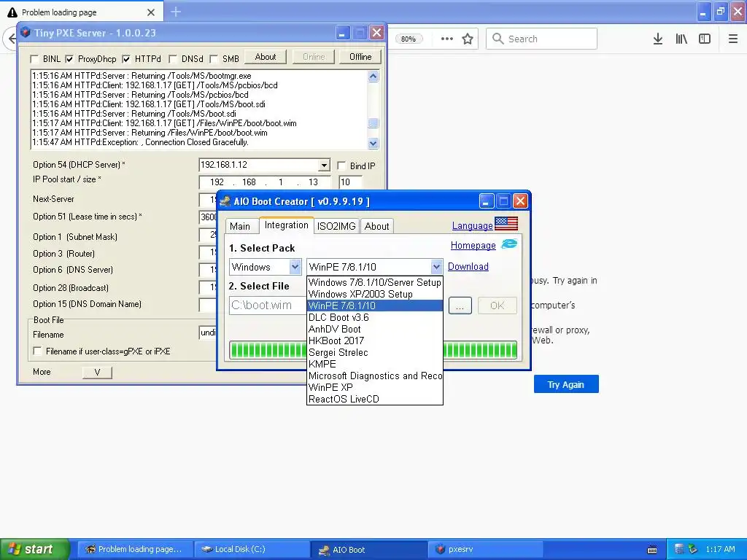Switch to Local Disk (C:) taskbar item
The width and height of the screenshot is (747, 560).
point(252,549)
